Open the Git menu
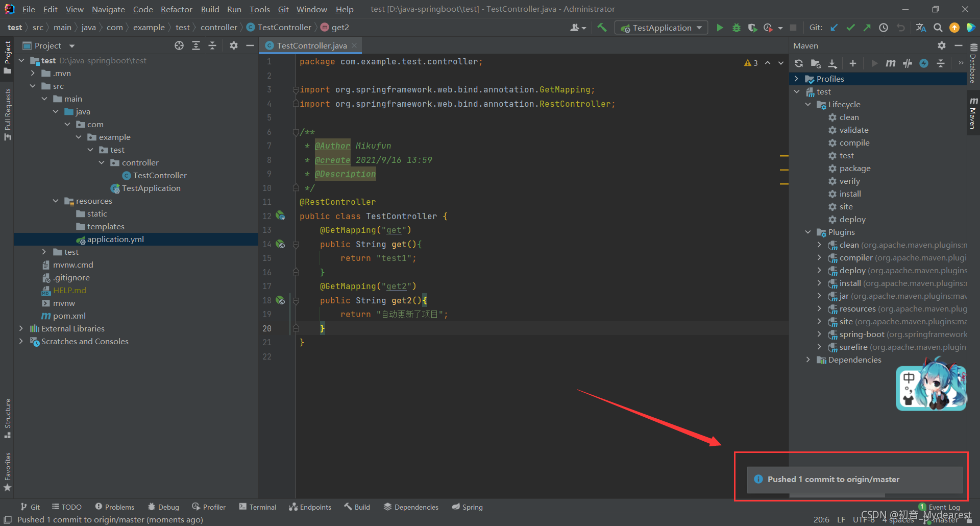Screen dimensions: 980x526 point(283,9)
